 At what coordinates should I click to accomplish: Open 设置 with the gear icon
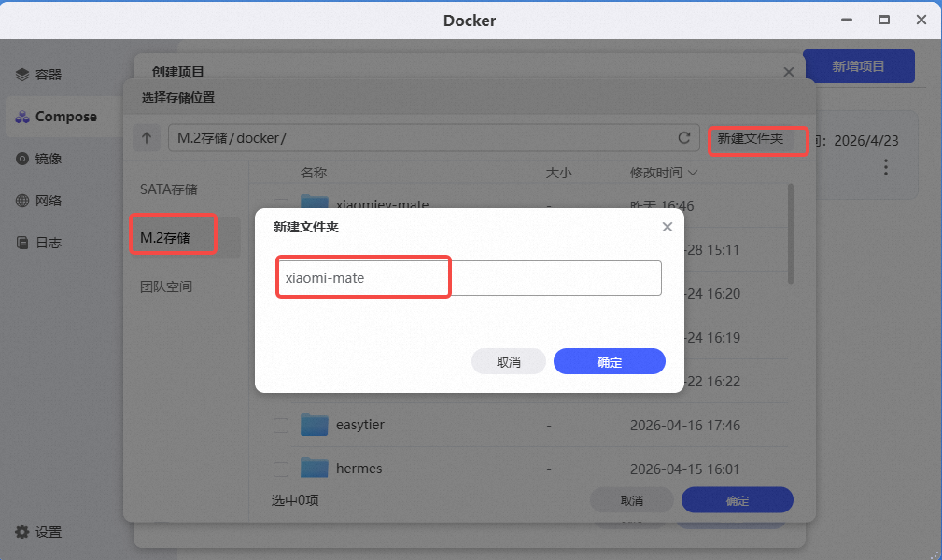(38, 532)
